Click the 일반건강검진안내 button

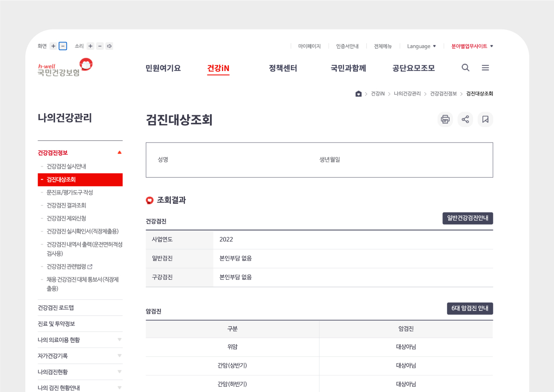468,218
